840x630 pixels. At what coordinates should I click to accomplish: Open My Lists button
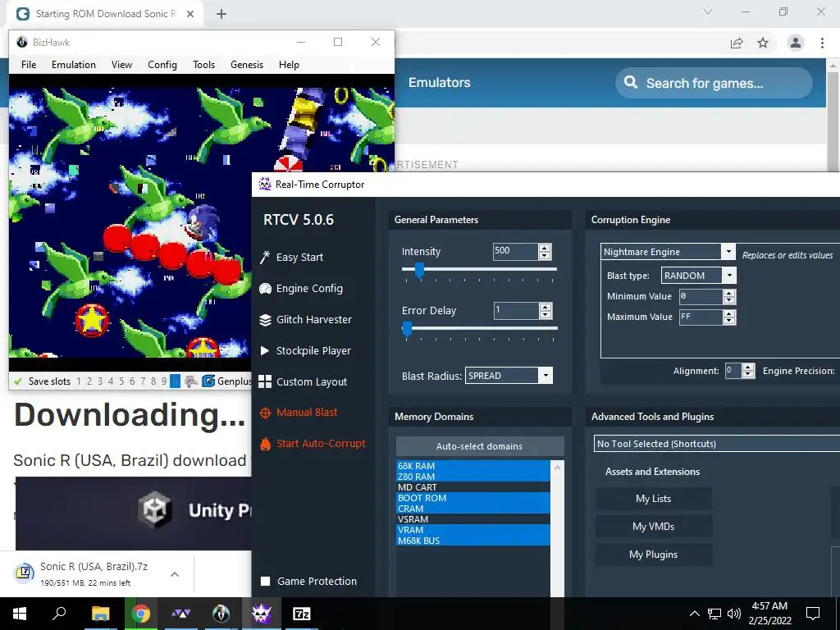654,498
